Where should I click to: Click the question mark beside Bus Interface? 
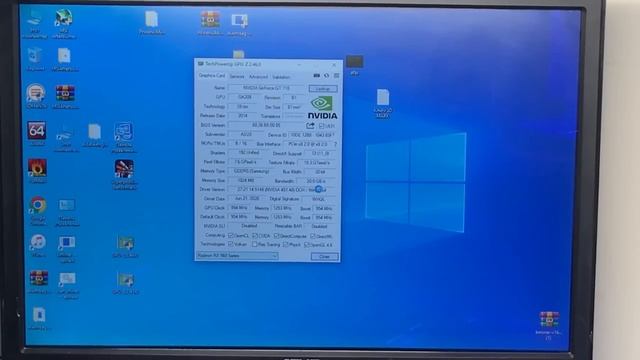pyautogui.click(x=336, y=144)
